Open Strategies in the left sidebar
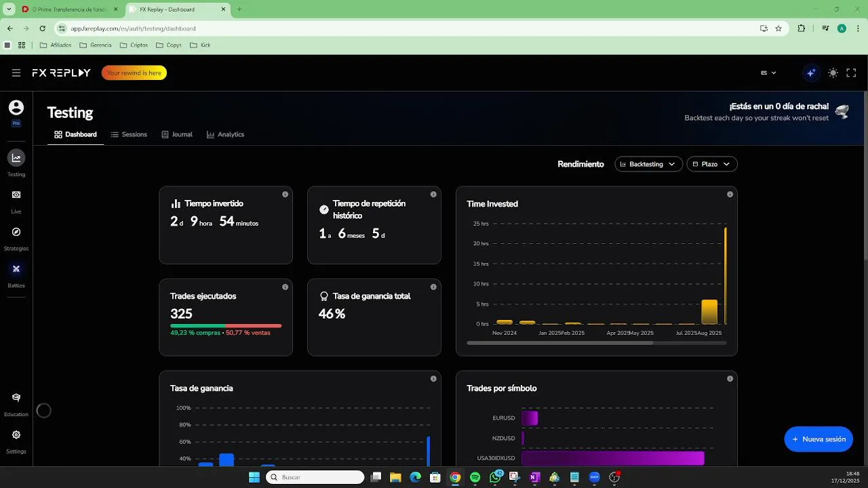 click(16, 238)
